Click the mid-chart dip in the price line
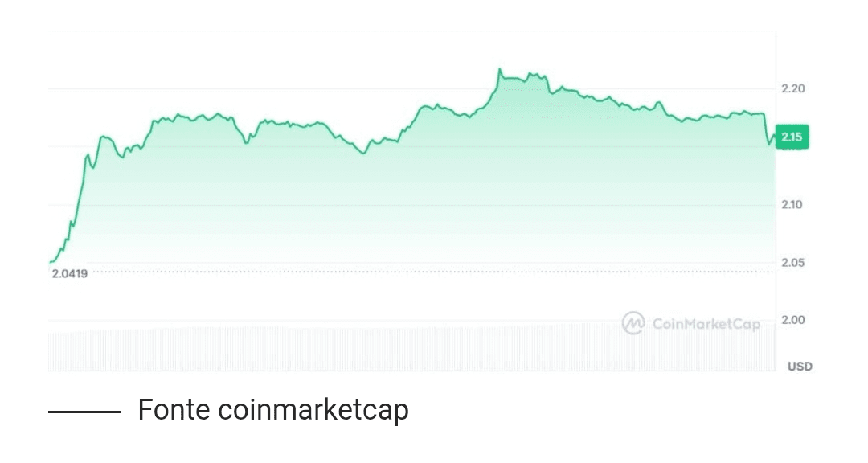The width and height of the screenshot is (868, 463). coord(362,153)
